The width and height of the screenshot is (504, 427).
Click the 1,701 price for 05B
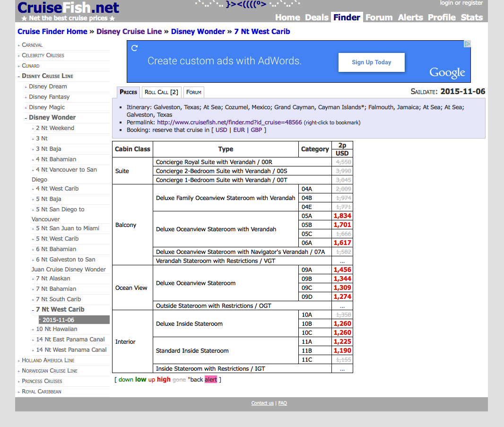coord(342,225)
